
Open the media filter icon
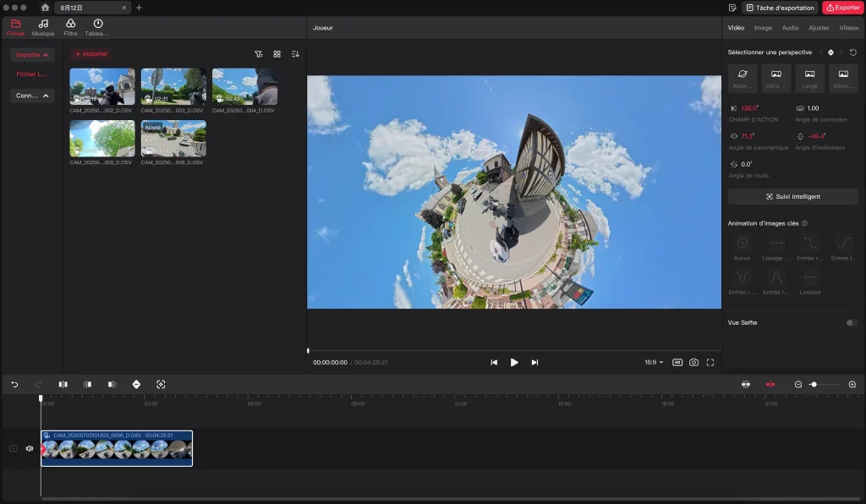(259, 54)
